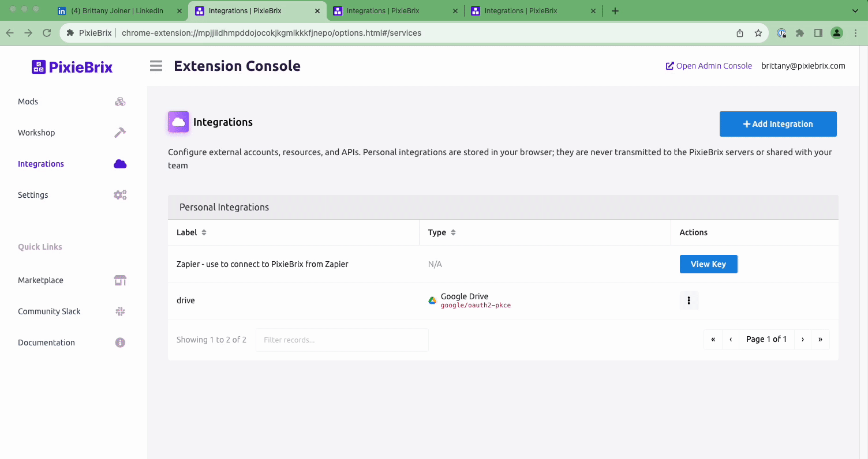Go to the last page of results
The width and height of the screenshot is (868, 459).
pyautogui.click(x=820, y=339)
